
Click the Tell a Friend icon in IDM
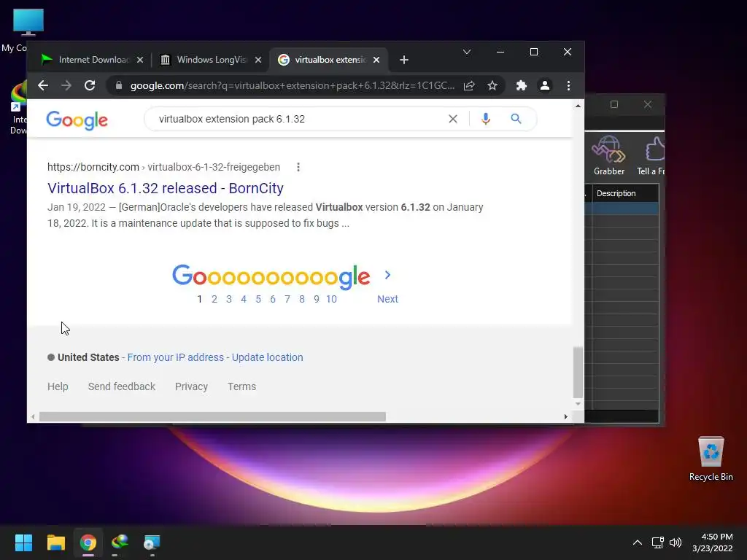click(x=651, y=156)
